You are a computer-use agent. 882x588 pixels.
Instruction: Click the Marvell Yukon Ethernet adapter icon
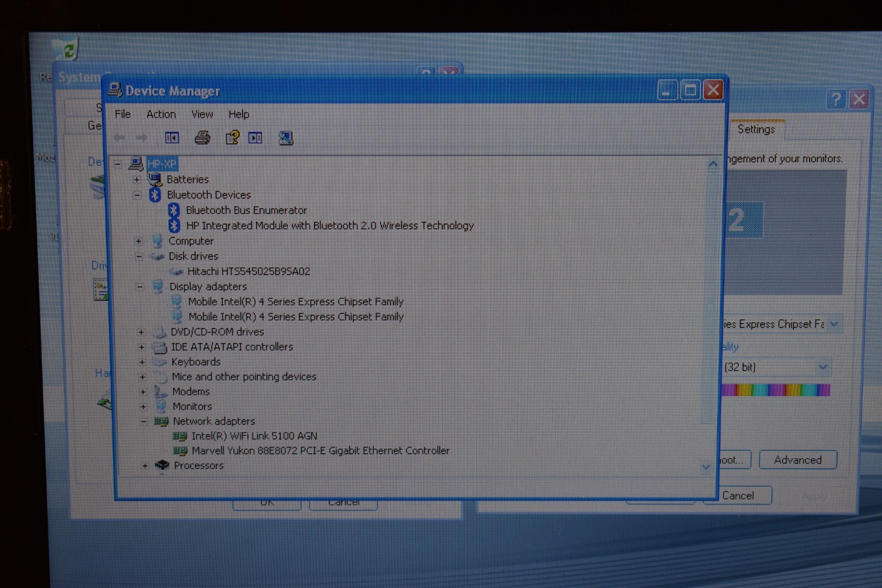point(180,451)
